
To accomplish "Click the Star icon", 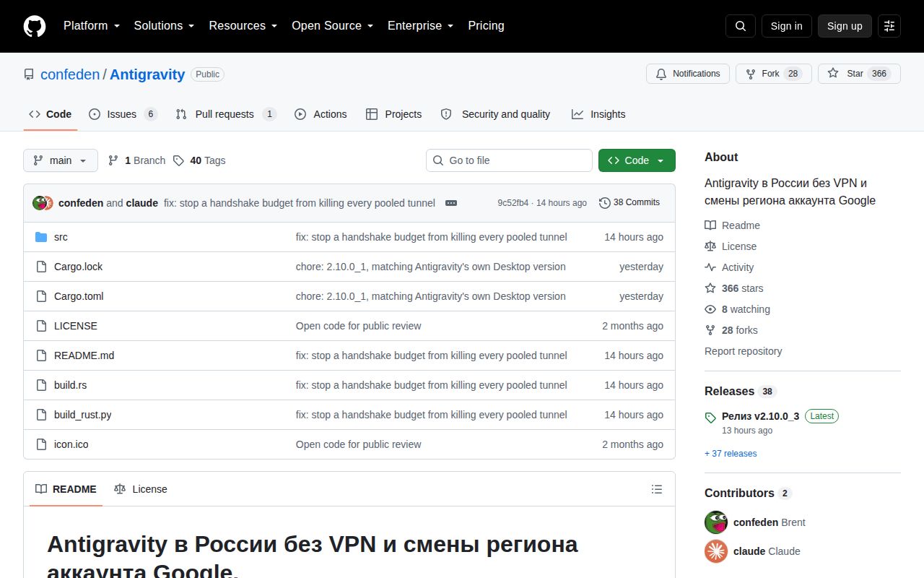I will point(833,74).
